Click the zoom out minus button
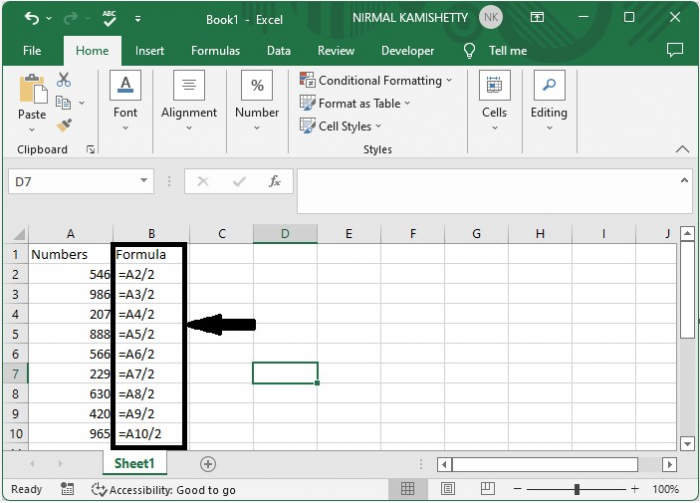This screenshot has height=503, width=700. click(x=517, y=489)
